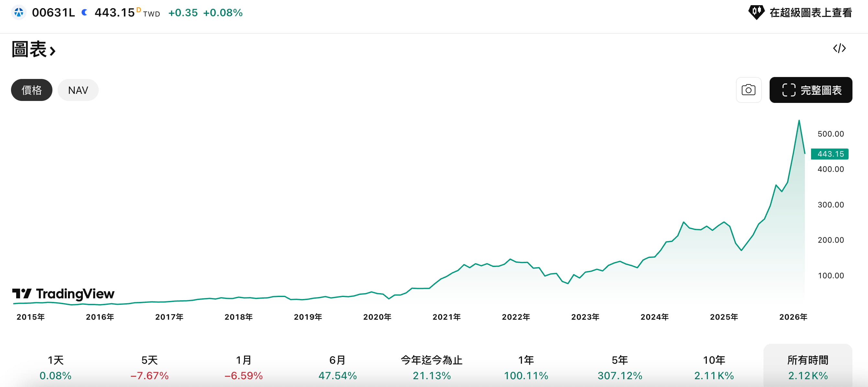The height and width of the screenshot is (387, 868).
Task: Click the 2016年 axis label
Action: (x=100, y=317)
